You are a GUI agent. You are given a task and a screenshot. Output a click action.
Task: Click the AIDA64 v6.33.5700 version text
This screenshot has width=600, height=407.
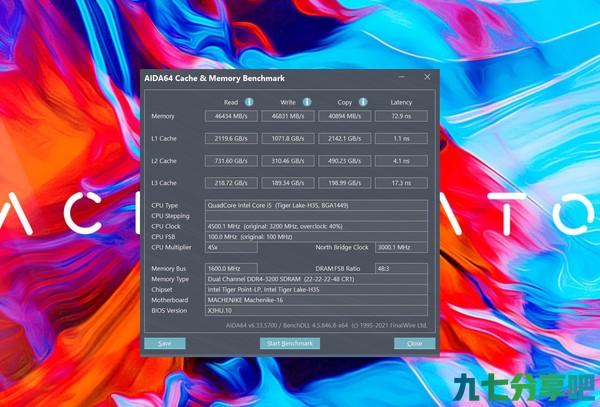tap(326, 325)
